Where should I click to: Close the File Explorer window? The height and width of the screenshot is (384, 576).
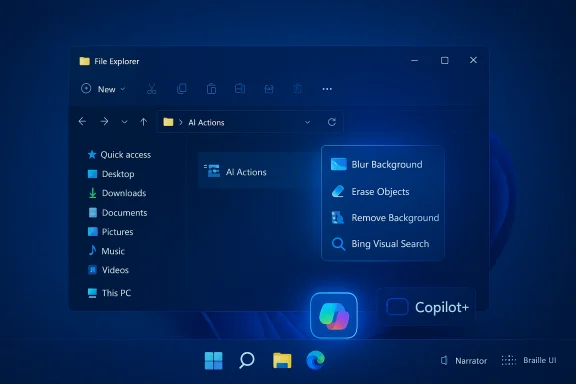click(474, 60)
